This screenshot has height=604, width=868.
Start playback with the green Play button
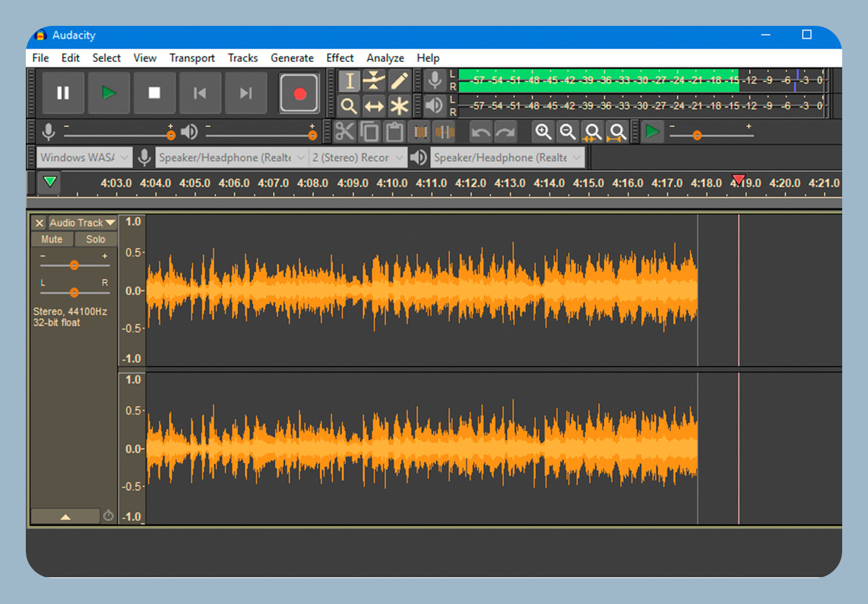tap(109, 93)
